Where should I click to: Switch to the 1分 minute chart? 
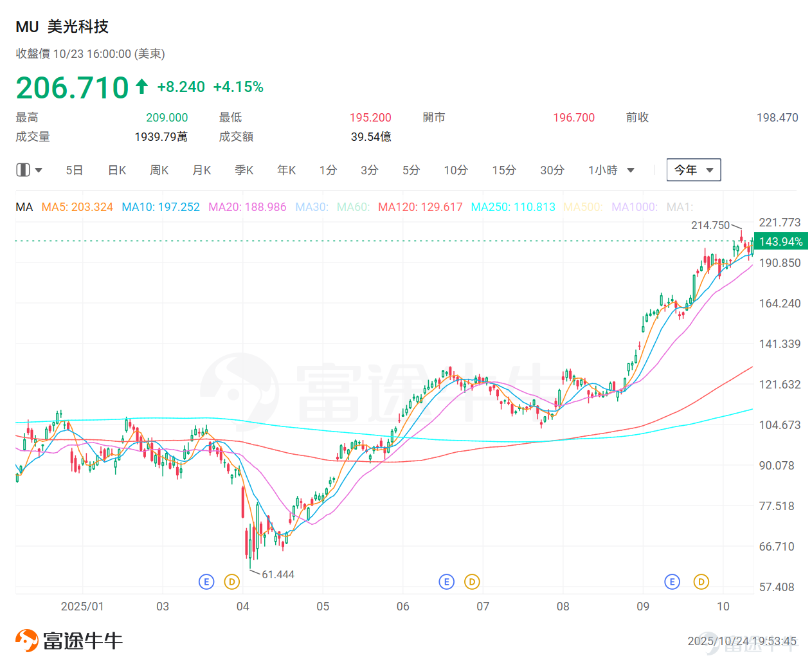tap(328, 170)
